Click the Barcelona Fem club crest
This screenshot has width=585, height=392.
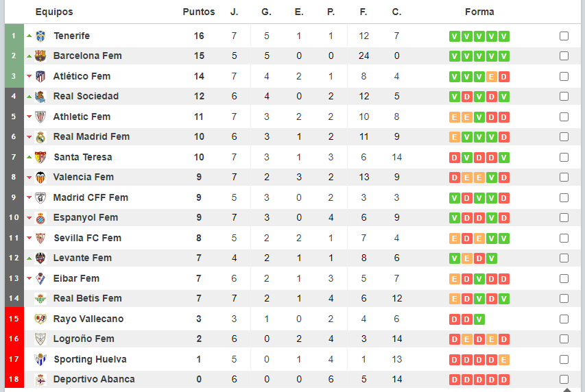40,56
